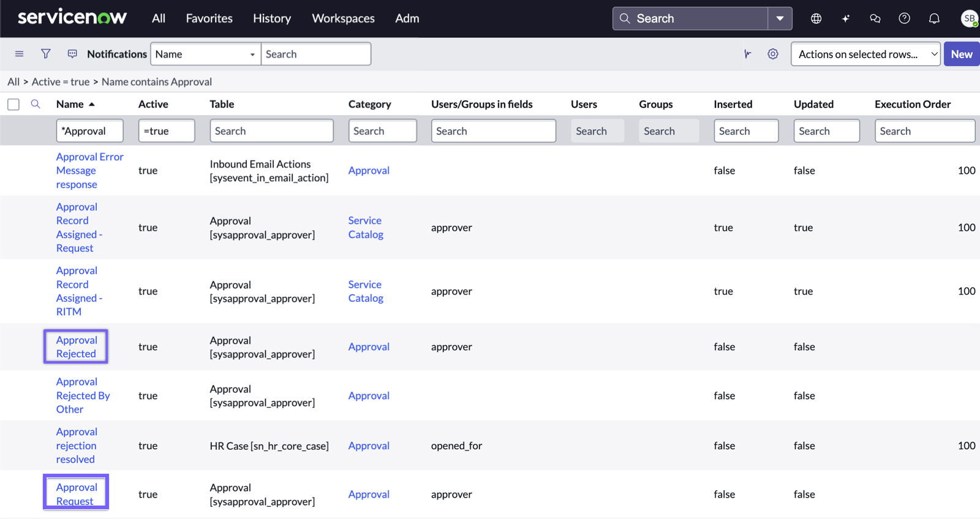Sort by the Name column header

[x=70, y=104]
